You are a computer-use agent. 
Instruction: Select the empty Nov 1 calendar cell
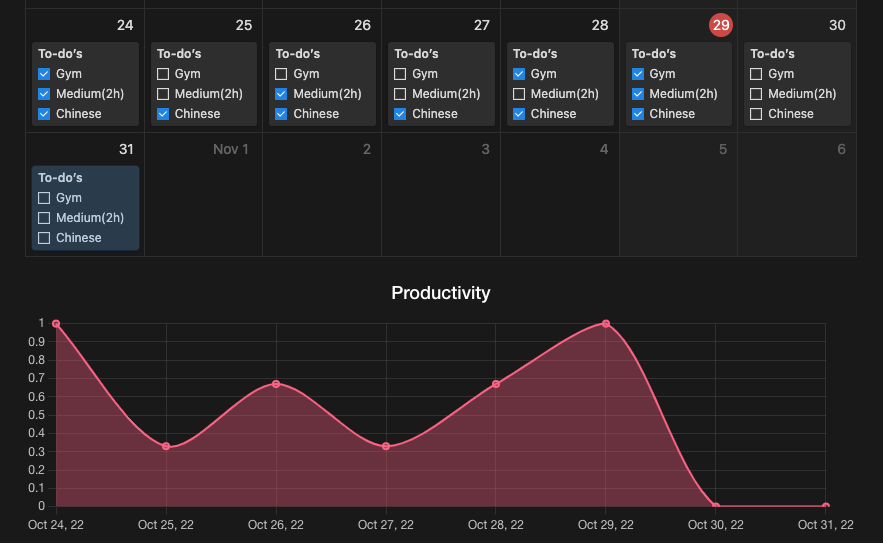[x=203, y=194]
